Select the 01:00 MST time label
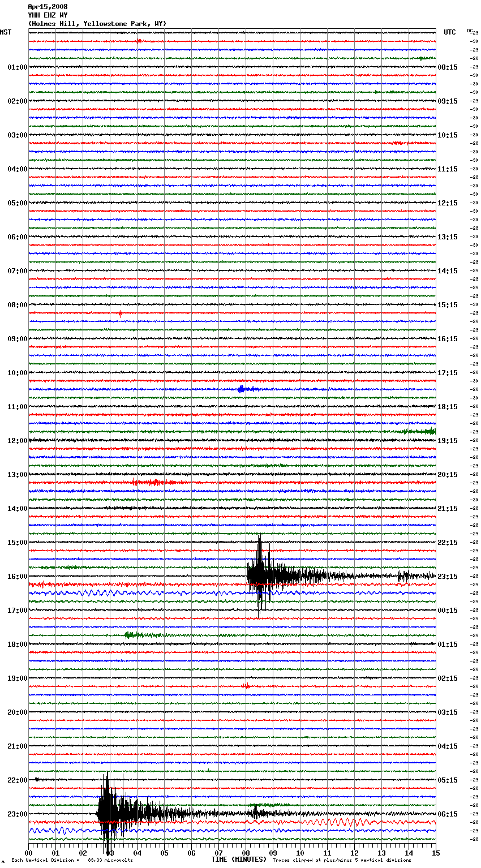 coord(18,67)
